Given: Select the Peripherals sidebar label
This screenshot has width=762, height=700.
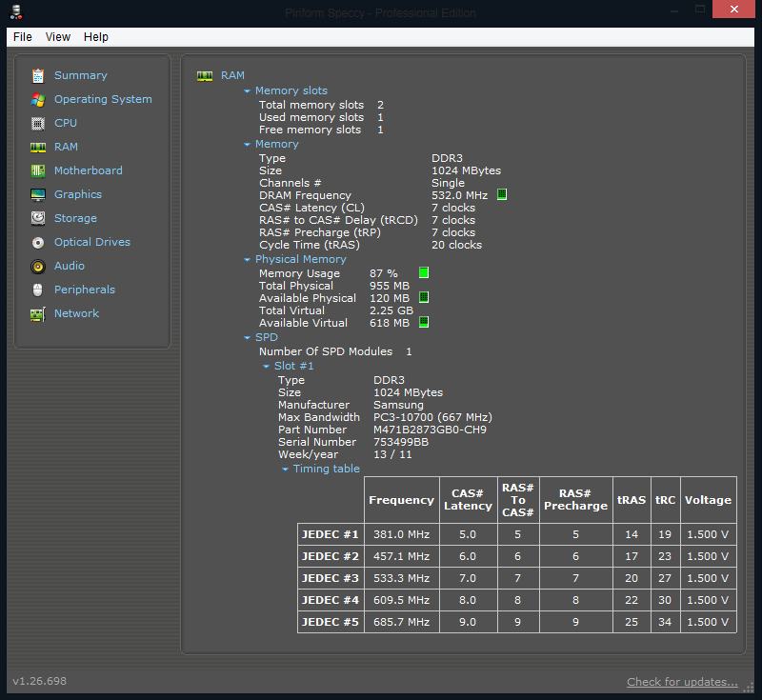Looking at the screenshot, I should click(x=85, y=290).
